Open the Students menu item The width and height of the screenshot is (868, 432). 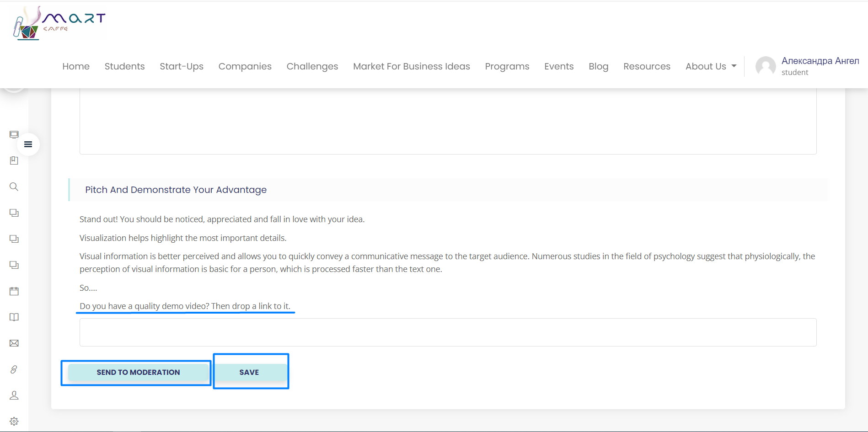125,66
